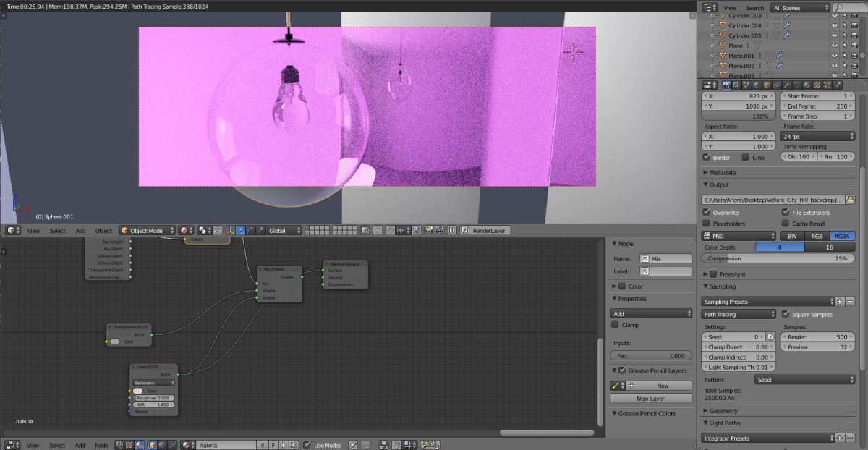Open the Path Tracing integrator dropdown
This screenshot has height=450, width=868.
pos(739,314)
